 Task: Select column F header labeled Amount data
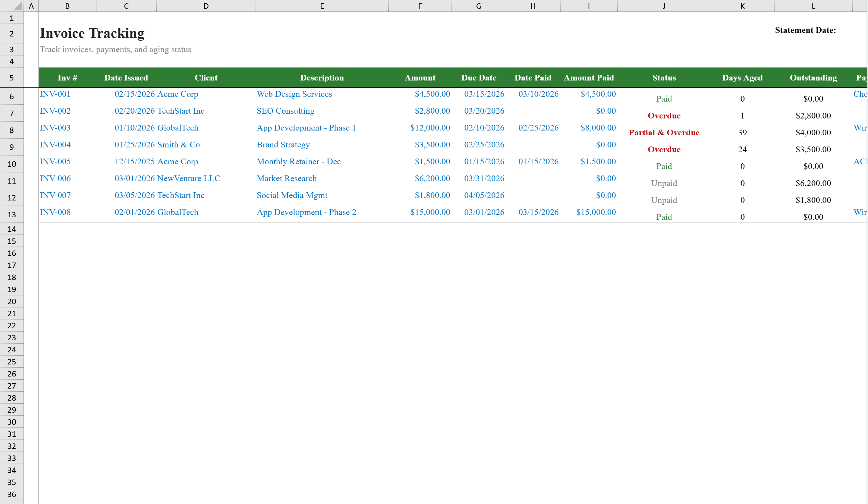(x=420, y=5)
